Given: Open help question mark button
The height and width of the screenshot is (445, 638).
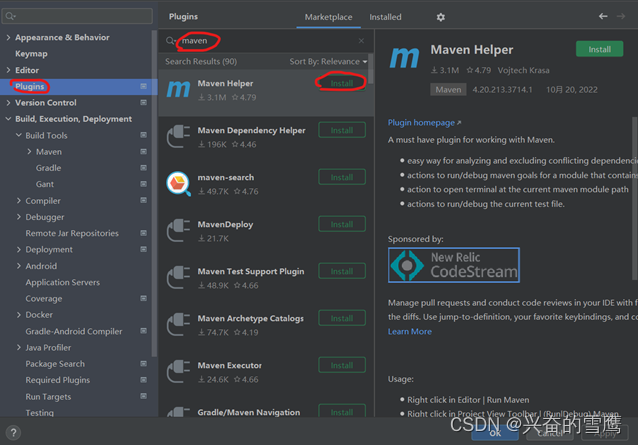Looking at the screenshot, I should pos(13,432).
